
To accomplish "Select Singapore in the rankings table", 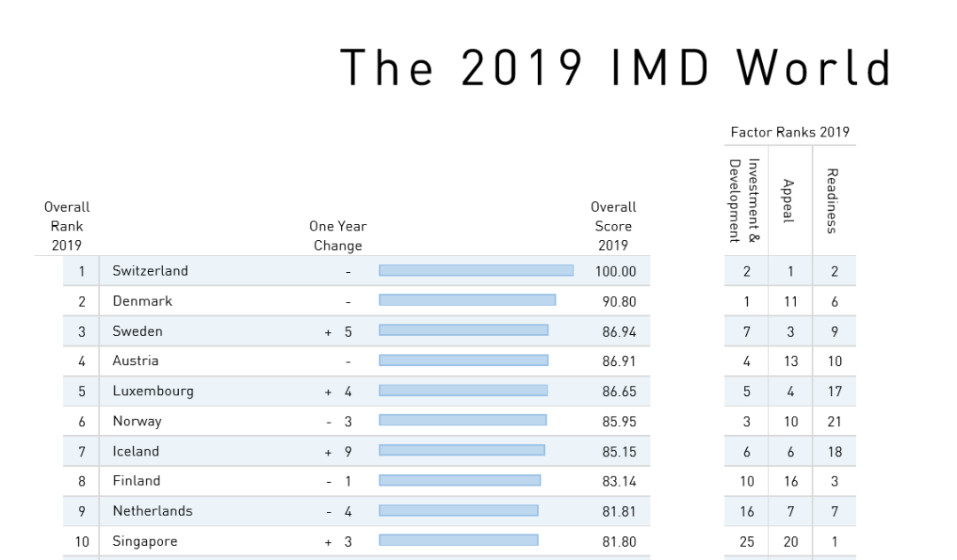I will coord(144,541).
